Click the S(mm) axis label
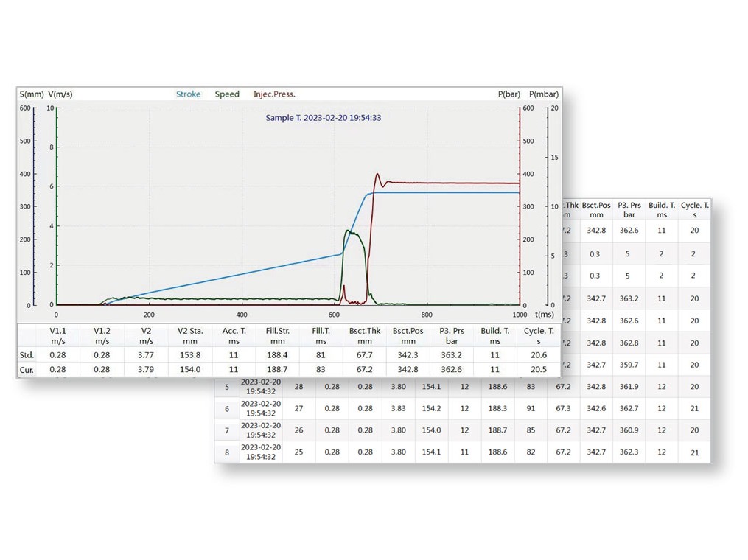 click(32, 94)
